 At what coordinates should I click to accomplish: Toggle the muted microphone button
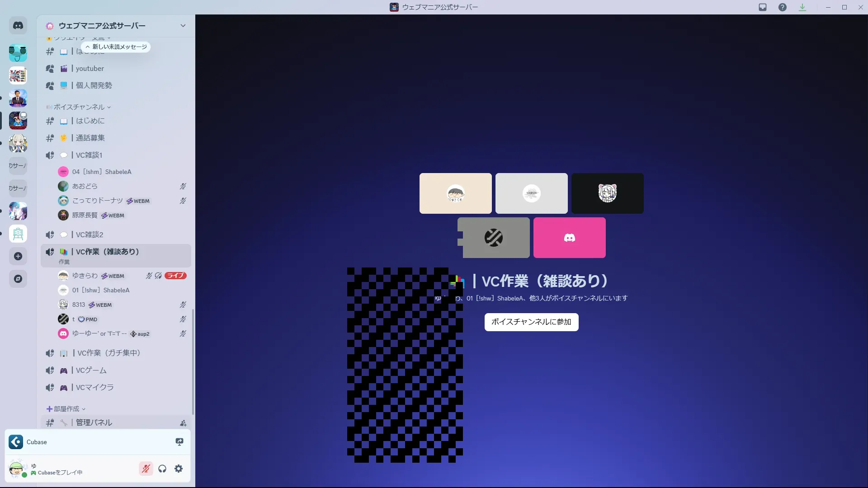pyautogui.click(x=146, y=469)
